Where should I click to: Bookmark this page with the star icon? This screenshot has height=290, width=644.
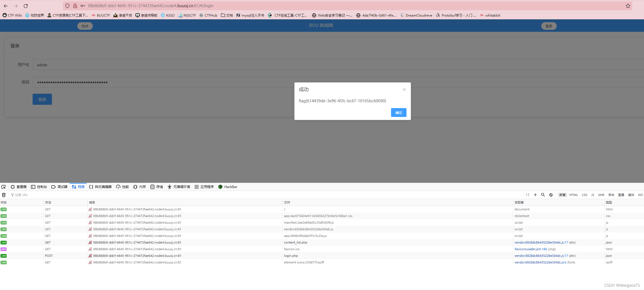pos(628,6)
